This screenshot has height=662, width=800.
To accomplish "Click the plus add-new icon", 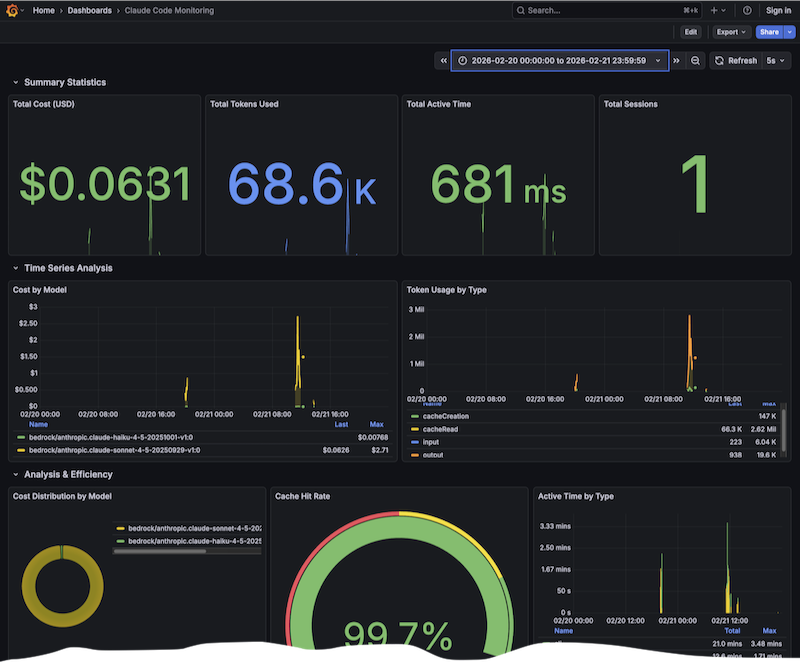I will coord(715,10).
